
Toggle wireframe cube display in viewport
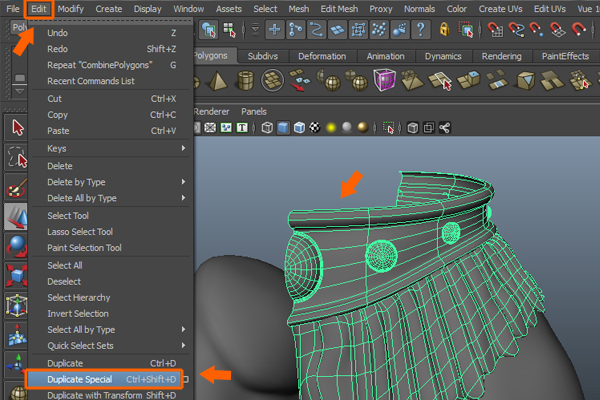pos(267,127)
